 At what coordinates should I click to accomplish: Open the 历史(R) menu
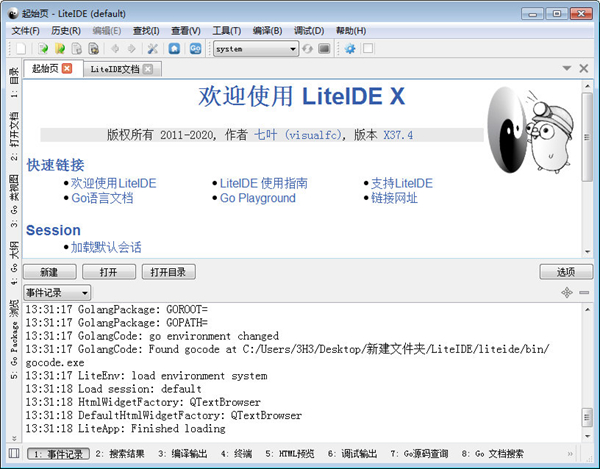tap(66, 31)
